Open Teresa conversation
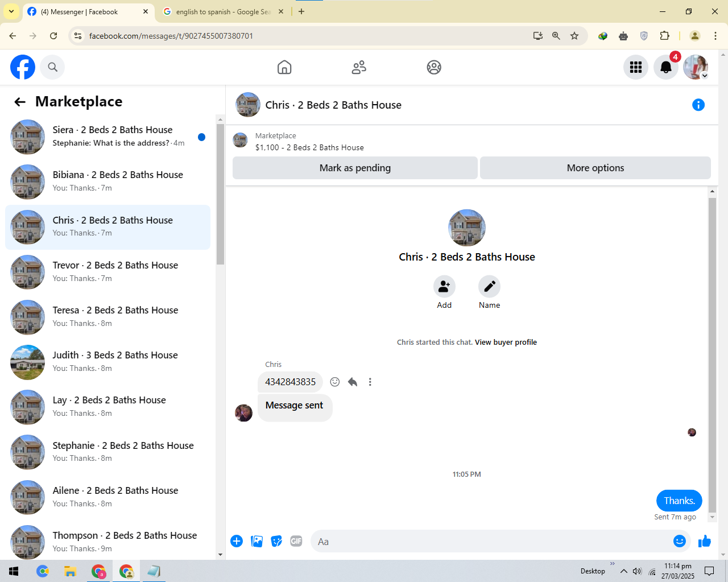Image resolution: width=728 pixels, height=582 pixels. pyautogui.click(x=108, y=317)
